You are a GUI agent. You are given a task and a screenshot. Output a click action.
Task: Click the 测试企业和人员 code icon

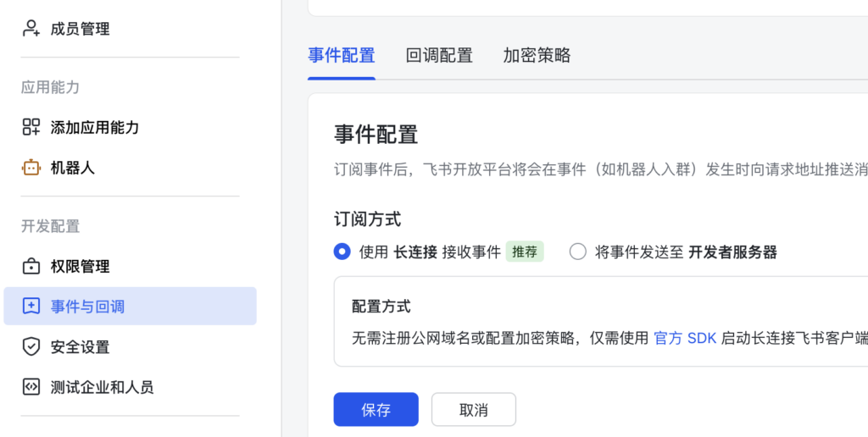(31, 387)
